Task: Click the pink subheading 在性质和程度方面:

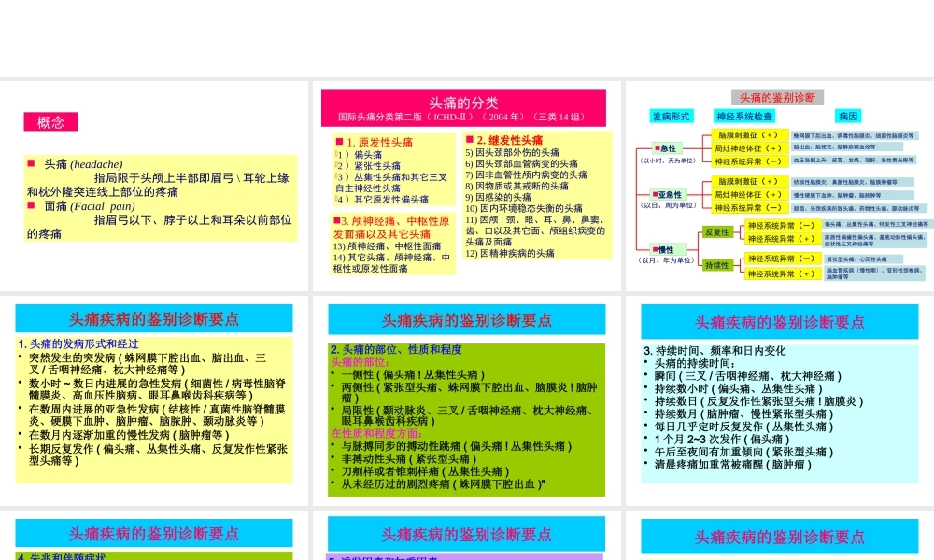Action: [x=376, y=433]
